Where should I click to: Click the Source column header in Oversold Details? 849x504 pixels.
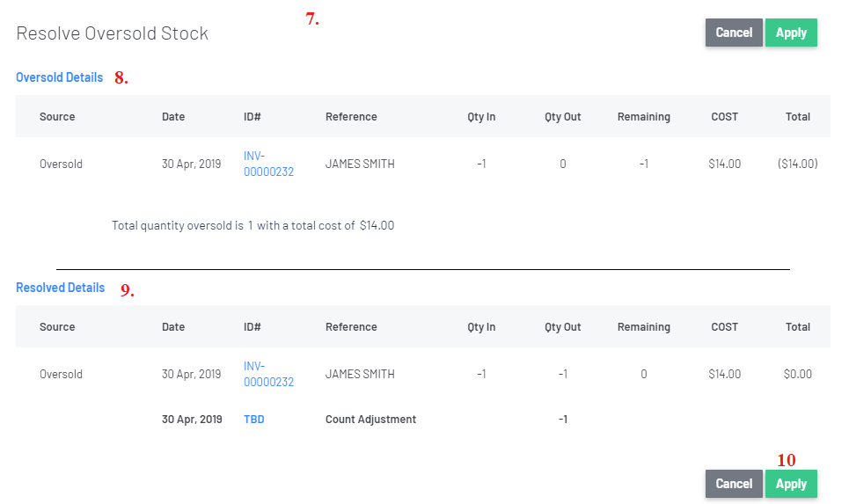(57, 116)
